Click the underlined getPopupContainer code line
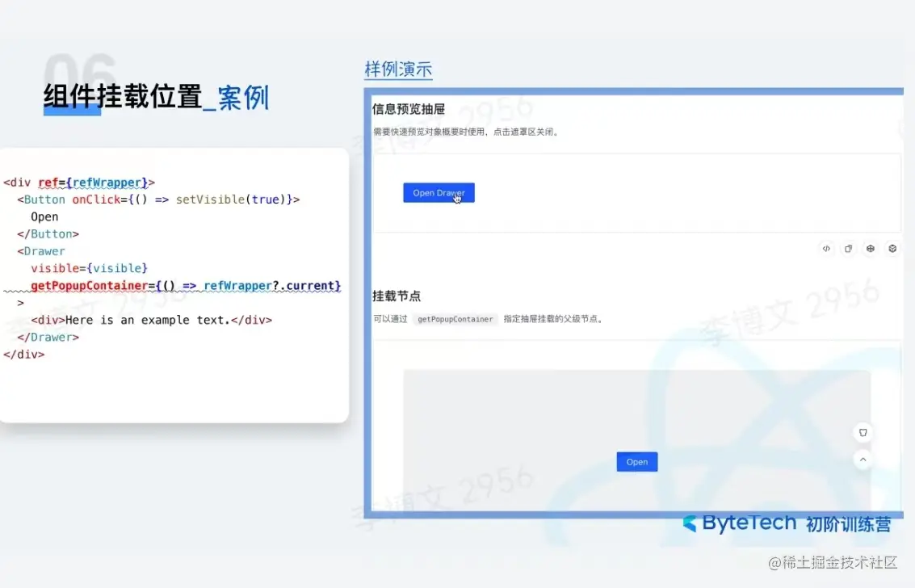This screenshot has width=915, height=588. (x=186, y=286)
